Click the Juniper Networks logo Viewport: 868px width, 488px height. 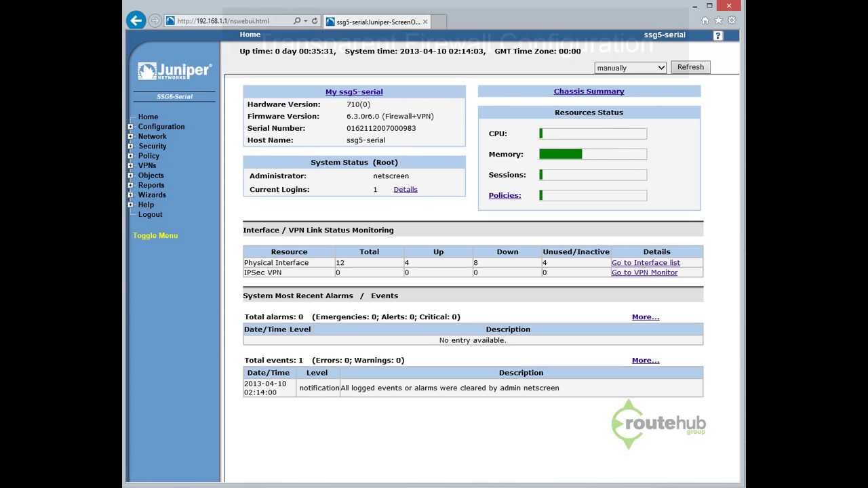(175, 71)
